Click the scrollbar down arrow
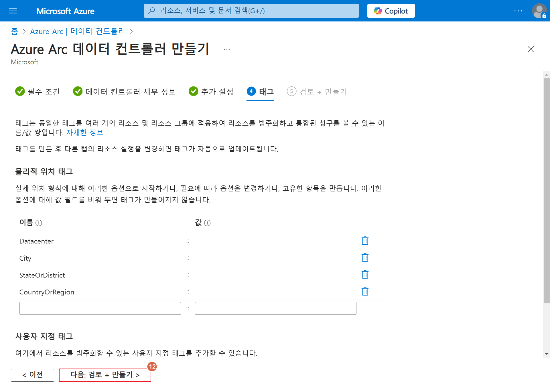The height and width of the screenshot is (392, 550). tap(547, 354)
